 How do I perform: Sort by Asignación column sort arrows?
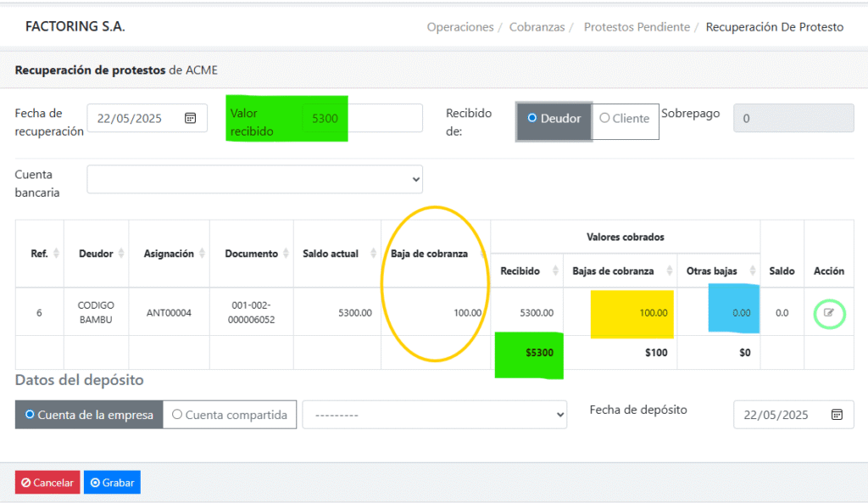tap(202, 254)
